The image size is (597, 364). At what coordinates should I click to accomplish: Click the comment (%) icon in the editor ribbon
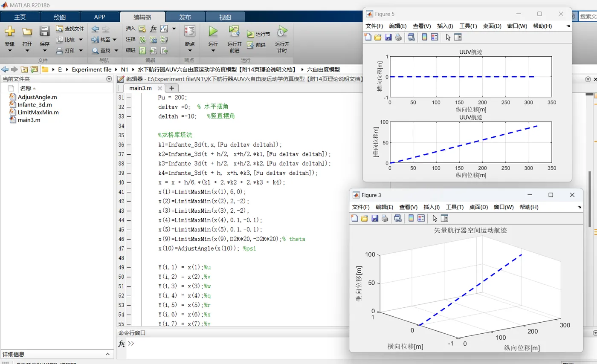point(142,39)
